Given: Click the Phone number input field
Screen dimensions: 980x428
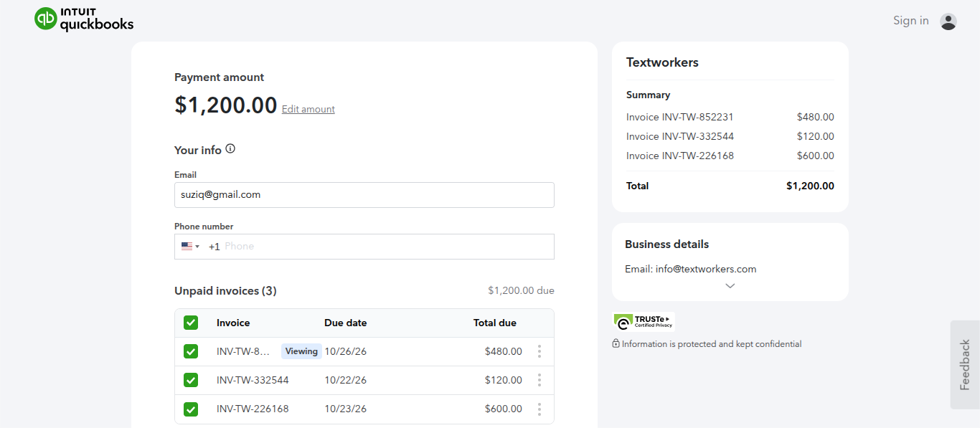Looking at the screenshot, I should (364, 247).
